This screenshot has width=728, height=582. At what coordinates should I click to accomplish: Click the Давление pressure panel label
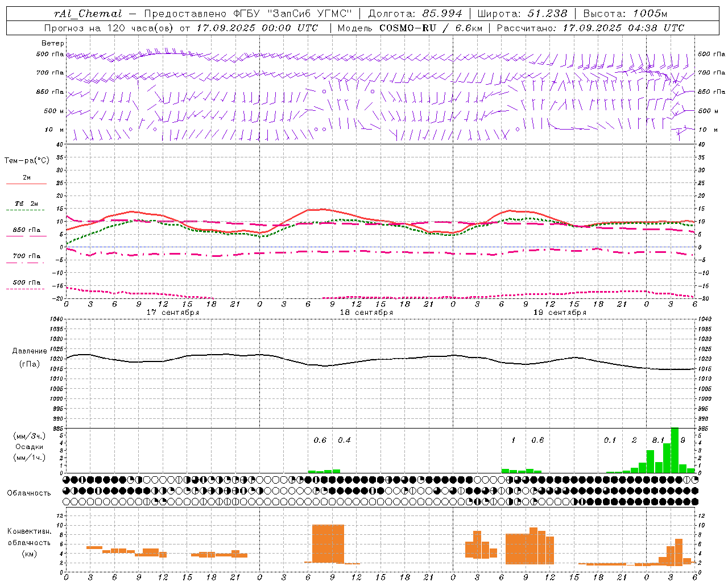(30, 351)
